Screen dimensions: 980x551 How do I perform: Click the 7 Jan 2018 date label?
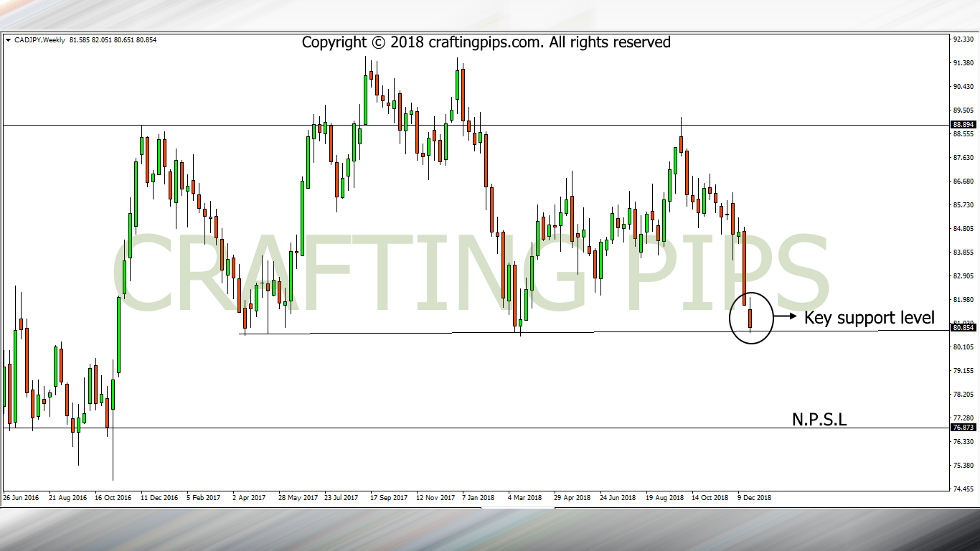point(479,497)
